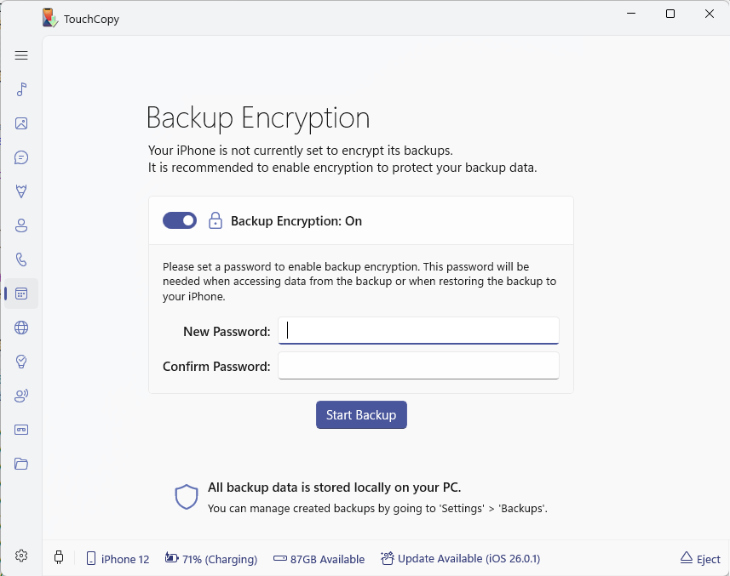Click the 71% (Charging) battery status

coord(211,559)
